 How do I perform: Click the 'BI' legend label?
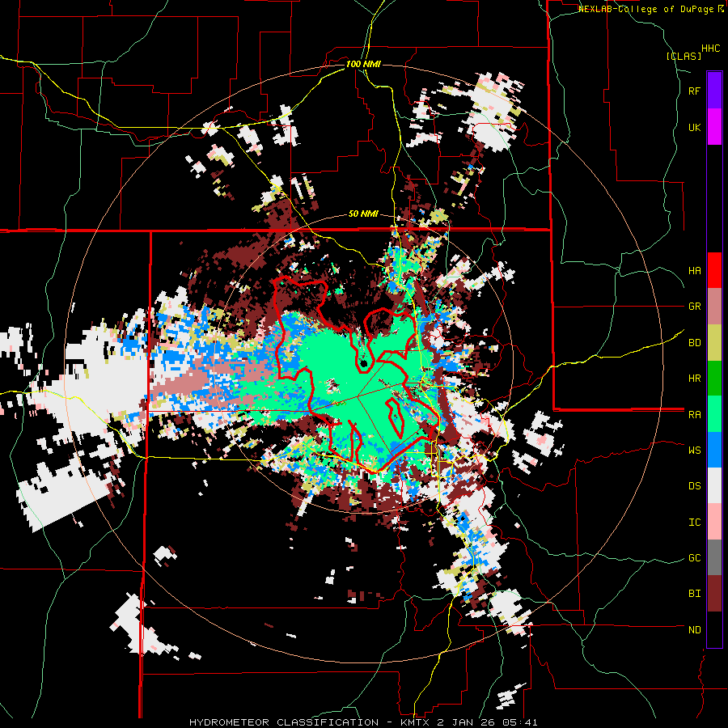tap(694, 594)
